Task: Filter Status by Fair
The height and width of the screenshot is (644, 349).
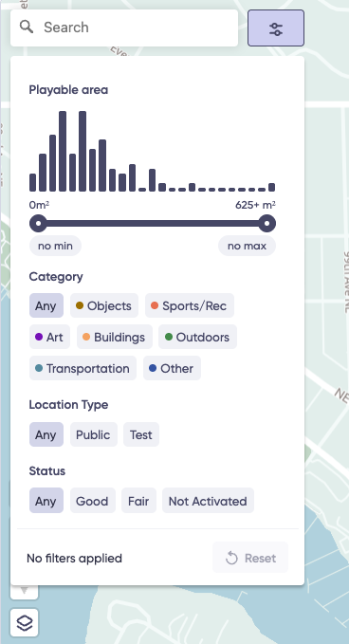Action: [138, 501]
